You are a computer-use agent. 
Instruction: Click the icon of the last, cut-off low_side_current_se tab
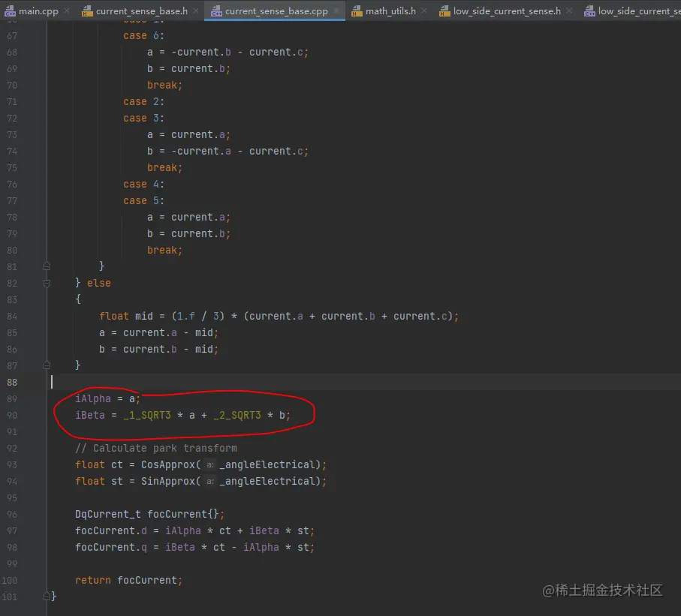(x=590, y=11)
